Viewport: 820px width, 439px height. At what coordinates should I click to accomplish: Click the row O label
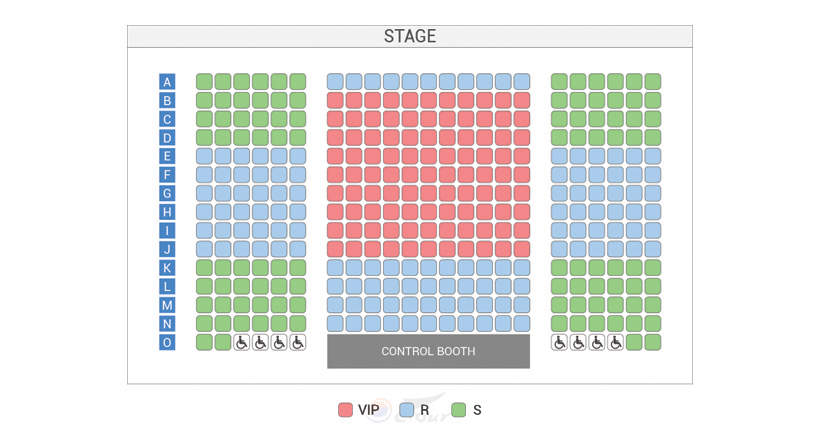pos(167,343)
